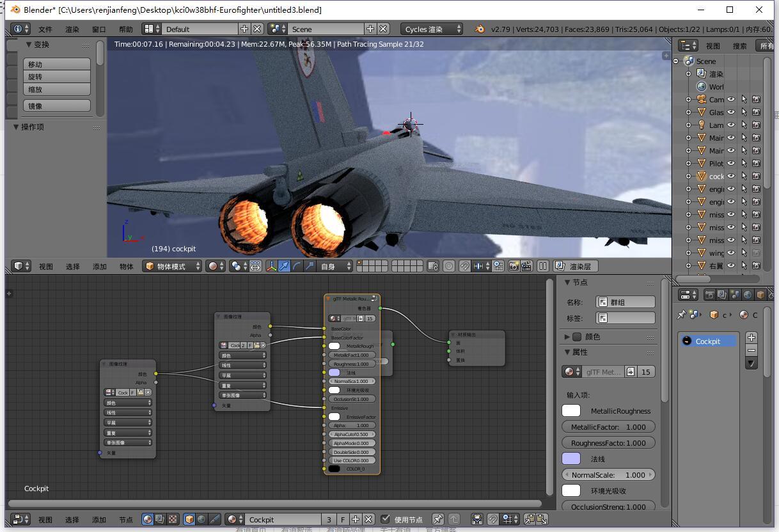Select material node tree type icon
The image size is (779, 532).
[x=148, y=519]
